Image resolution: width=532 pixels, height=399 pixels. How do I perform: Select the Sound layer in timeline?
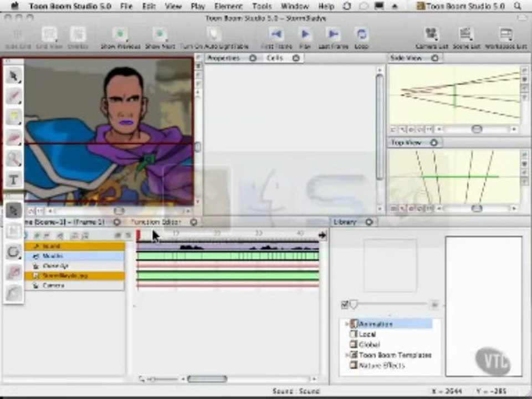(75, 246)
